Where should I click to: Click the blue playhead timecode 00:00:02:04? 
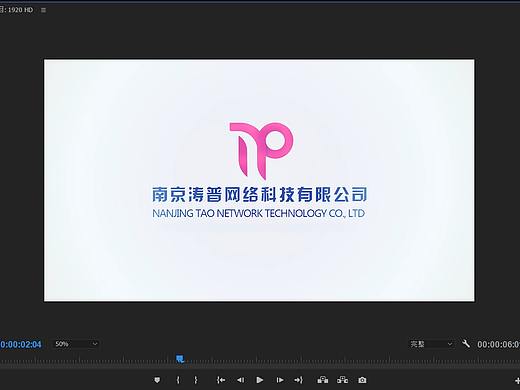pyautogui.click(x=21, y=344)
